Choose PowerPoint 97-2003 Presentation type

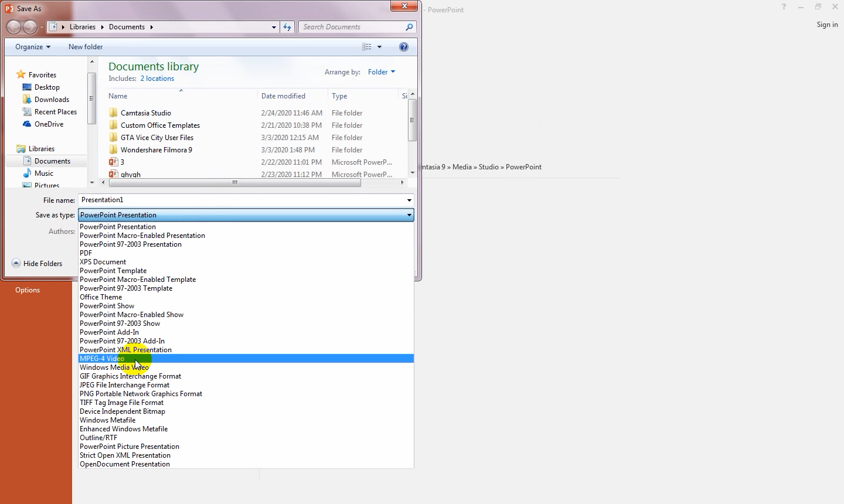[x=246, y=244]
